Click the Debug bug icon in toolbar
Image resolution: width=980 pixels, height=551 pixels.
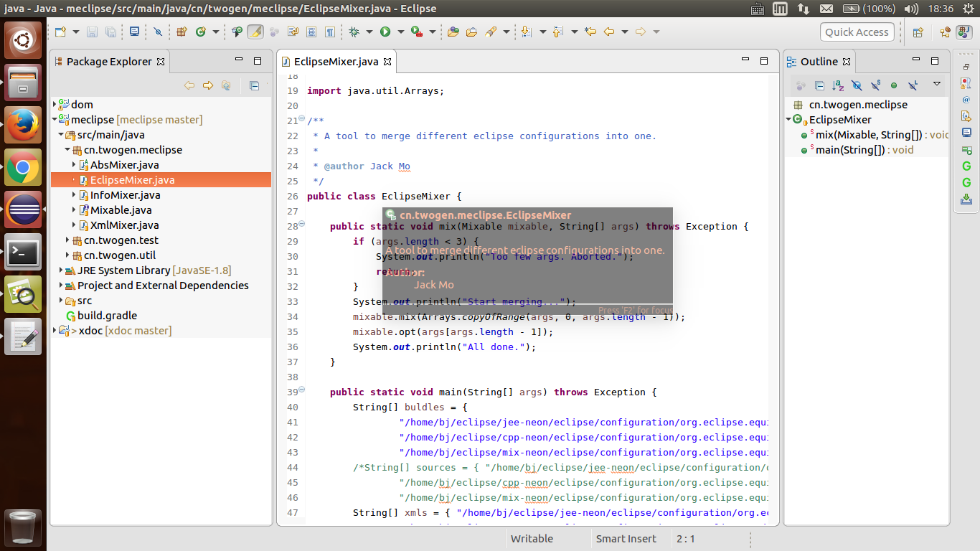pyautogui.click(x=354, y=32)
